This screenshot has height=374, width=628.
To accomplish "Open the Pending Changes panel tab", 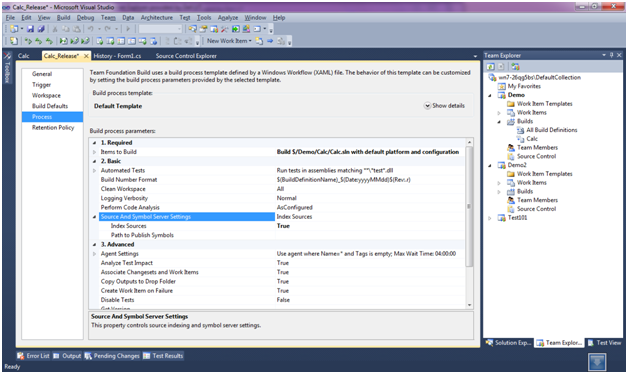I will 112,356.
